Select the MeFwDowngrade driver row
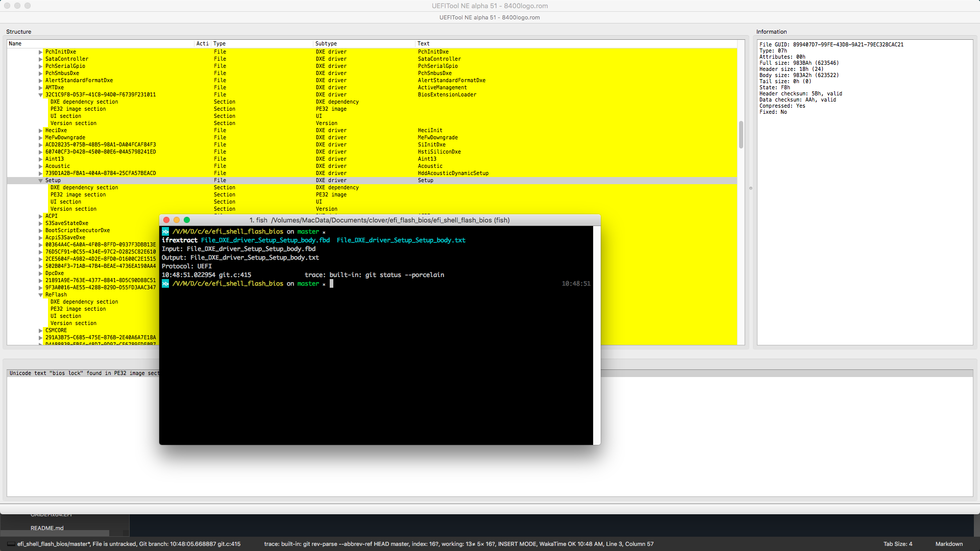Viewport: 980px width, 551px height. click(x=65, y=138)
